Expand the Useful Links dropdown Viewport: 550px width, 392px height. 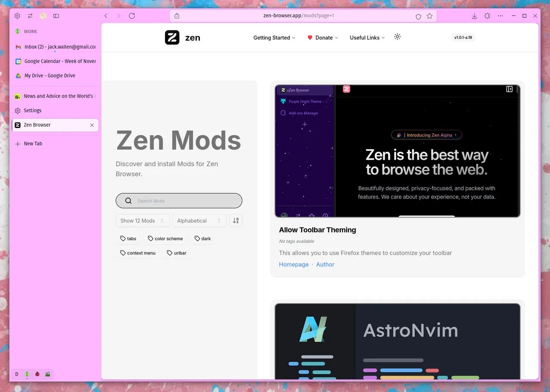tap(367, 38)
